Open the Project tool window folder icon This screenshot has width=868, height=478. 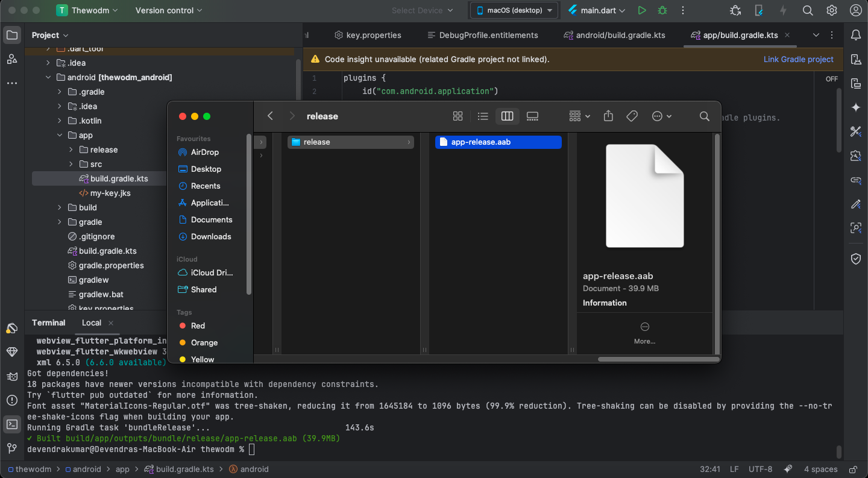(12, 35)
